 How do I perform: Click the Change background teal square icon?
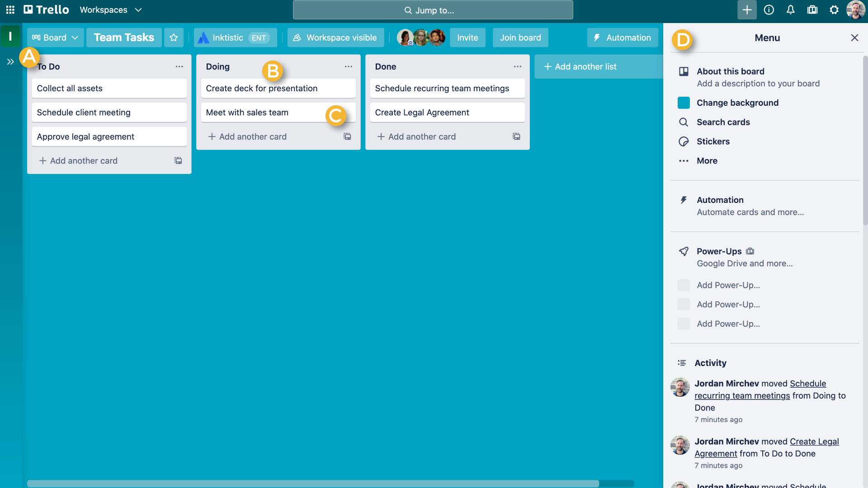[684, 103]
